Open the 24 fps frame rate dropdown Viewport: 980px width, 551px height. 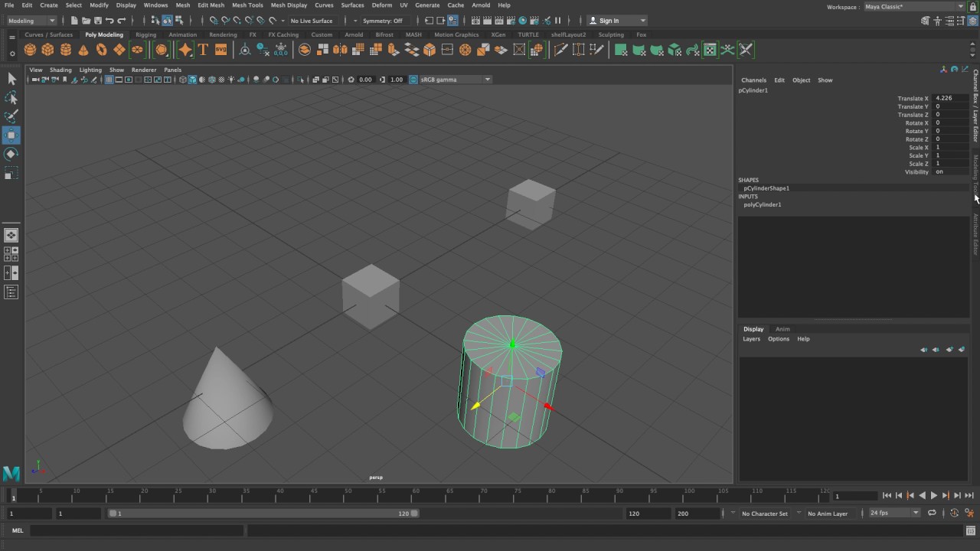(894, 514)
